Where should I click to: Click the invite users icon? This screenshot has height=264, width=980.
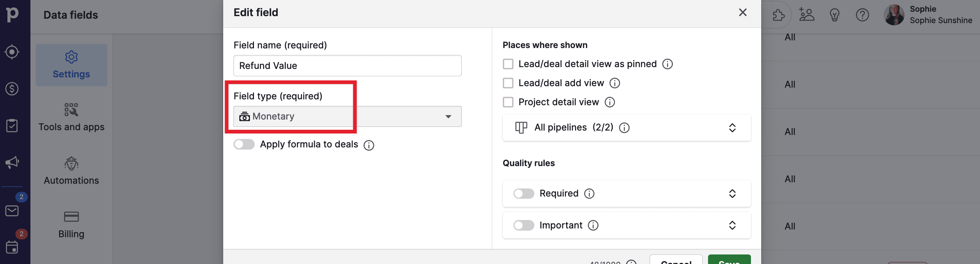(807, 15)
